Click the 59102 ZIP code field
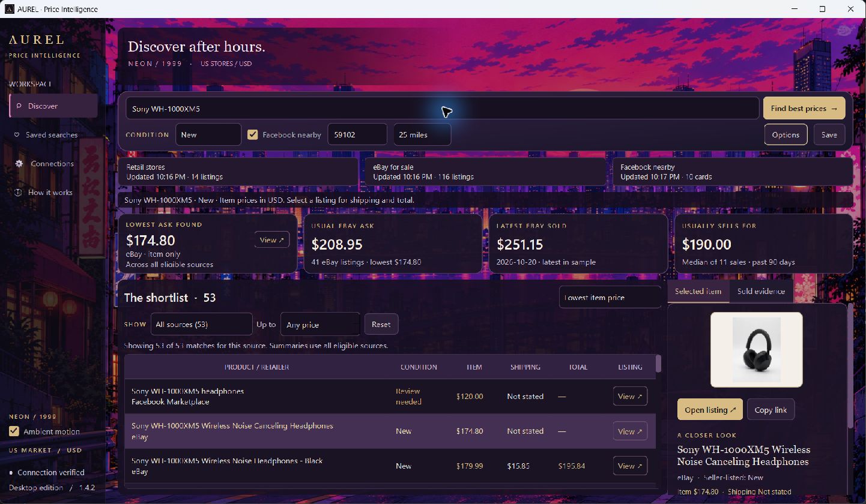866x504 pixels. 357,134
